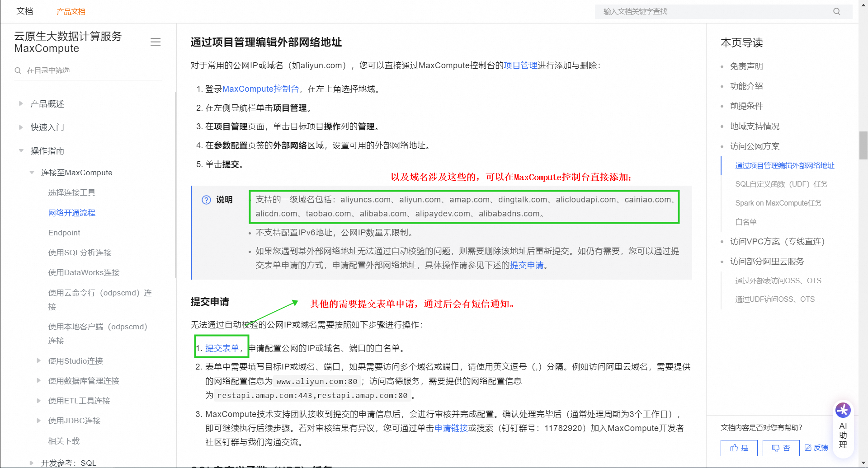The width and height of the screenshot is (868, 468).
Task: Click the 本页导读 heading
Action: [x=741, y=43]
